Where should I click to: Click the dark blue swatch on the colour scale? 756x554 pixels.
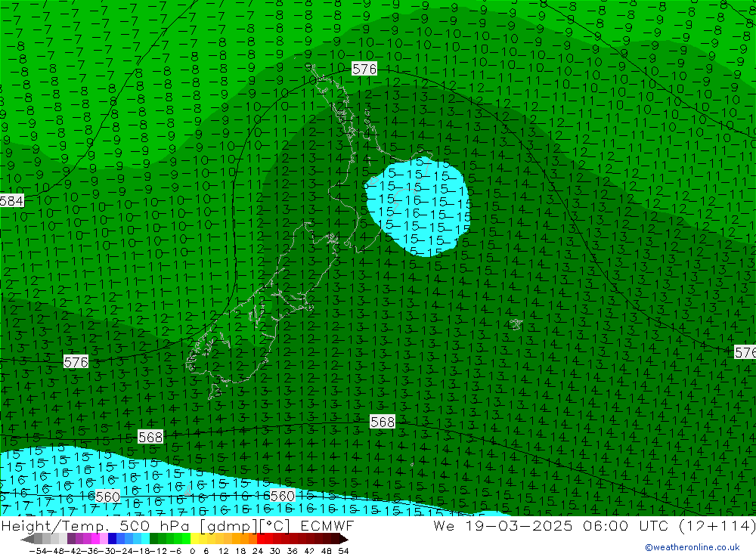(112, 539)
